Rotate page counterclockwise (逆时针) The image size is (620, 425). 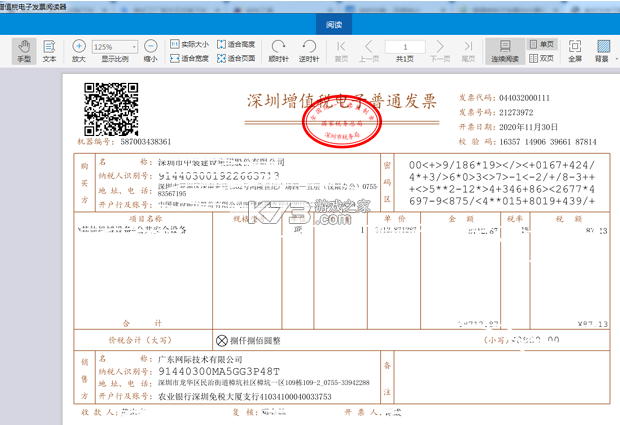point(309,51)
